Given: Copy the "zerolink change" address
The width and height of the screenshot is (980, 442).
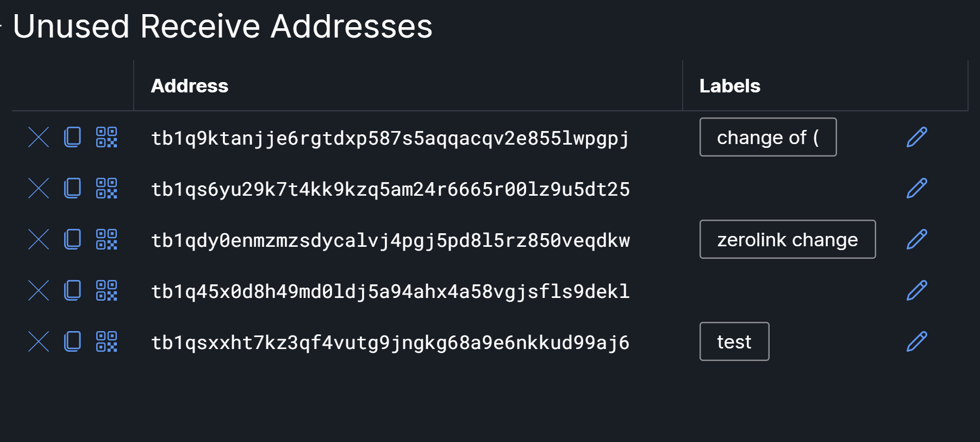Looking at the screenshot, I should click(71, 239).
